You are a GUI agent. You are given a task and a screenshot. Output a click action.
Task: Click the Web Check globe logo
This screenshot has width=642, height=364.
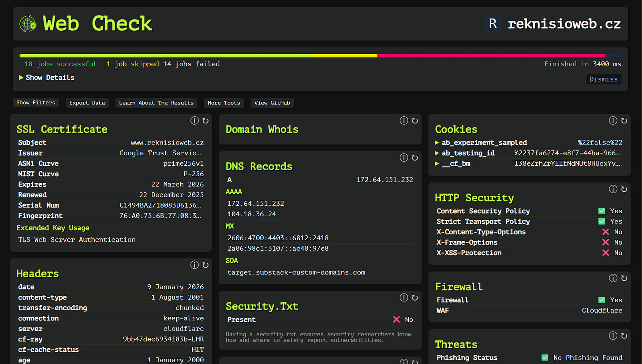[28, 24]
